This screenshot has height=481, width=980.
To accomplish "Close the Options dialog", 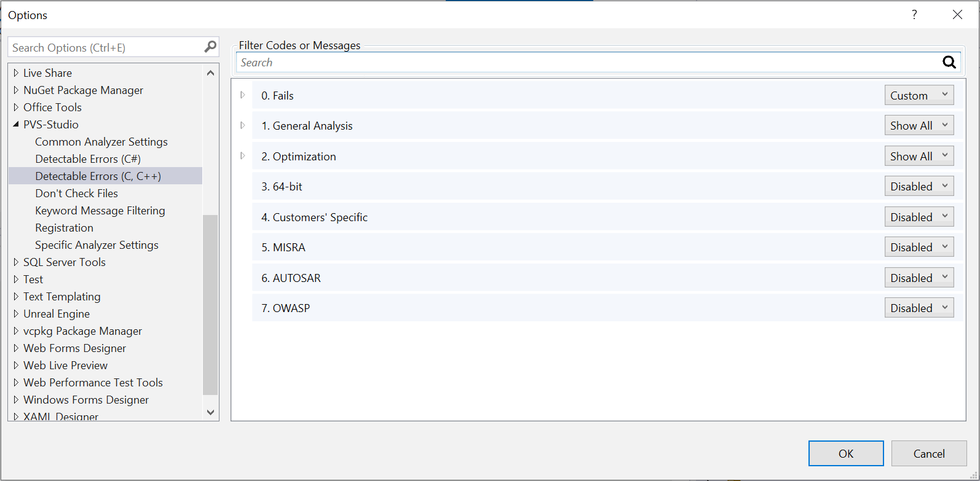I will (957, 15).
